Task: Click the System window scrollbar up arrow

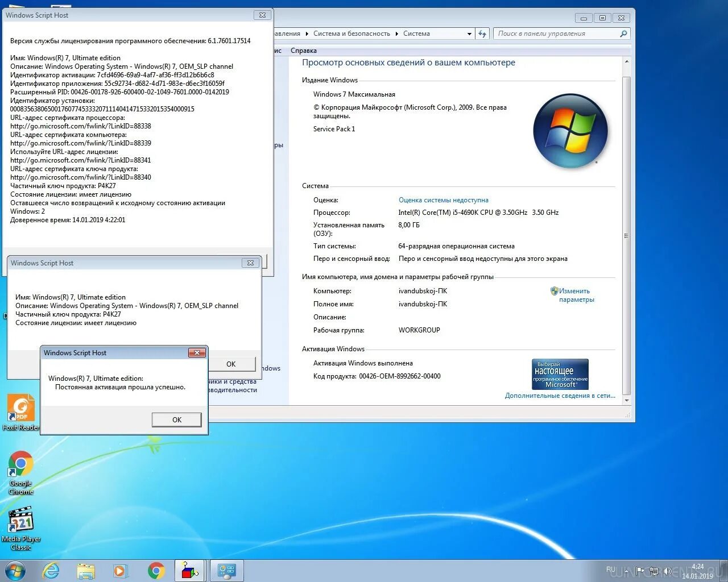Action: point(626,61)
